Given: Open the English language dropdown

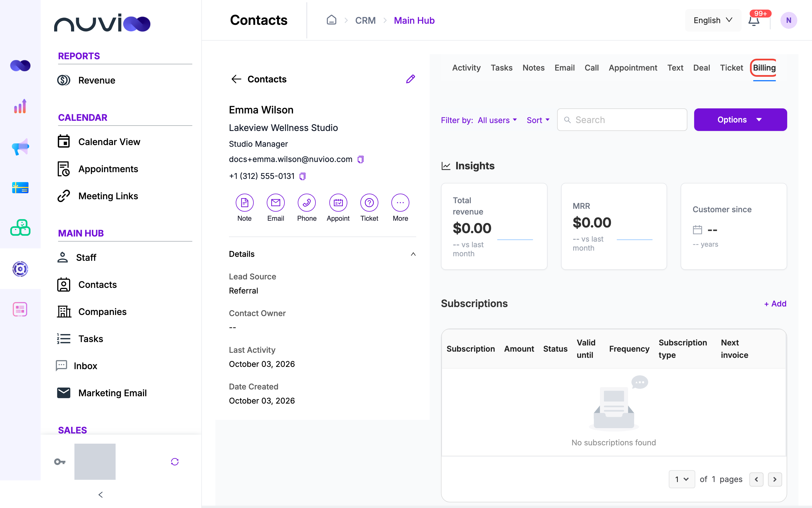Looking at the screenshot, I should [x=713, y=21].
